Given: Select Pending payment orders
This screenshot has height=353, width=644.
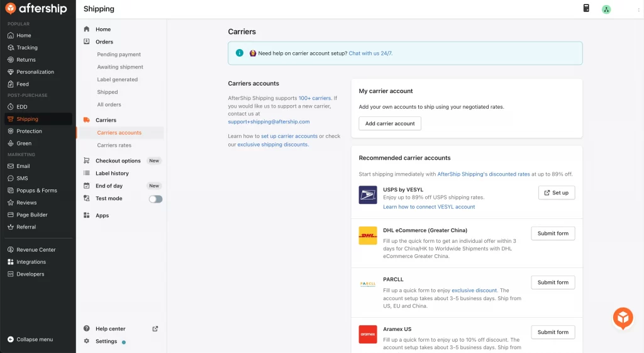Looking at the screenshot, I should coord(119,54).
